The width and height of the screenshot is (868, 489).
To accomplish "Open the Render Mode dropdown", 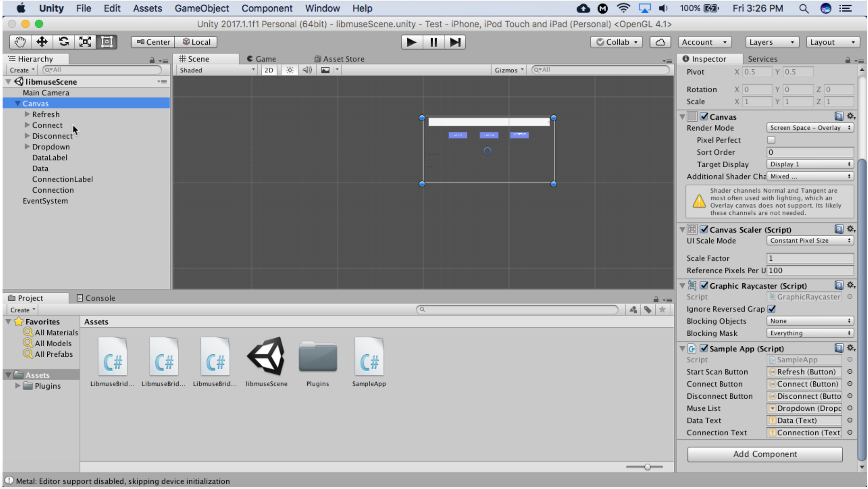I will click(810, 128).
